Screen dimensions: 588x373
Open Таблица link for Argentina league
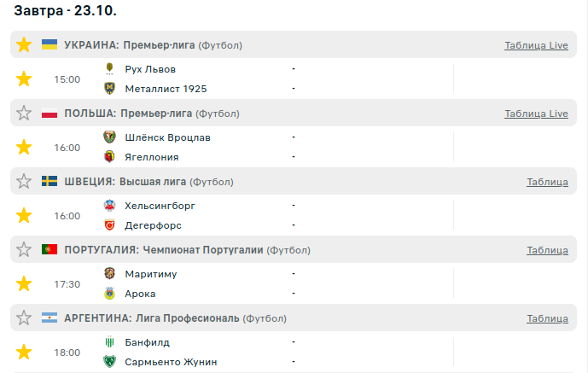(547, 318)
